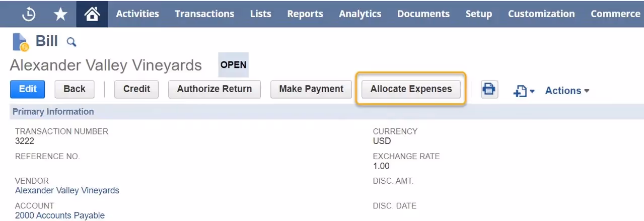Click the DISC. DATE field label
The width and height of the screenshot is (644, 221).
click(x=394, y=206)
